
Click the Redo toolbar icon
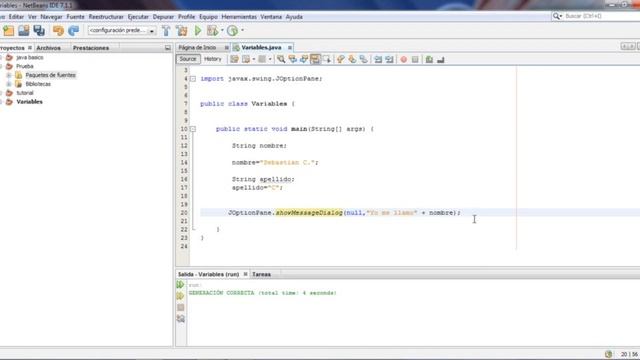(x=73, y=31)
